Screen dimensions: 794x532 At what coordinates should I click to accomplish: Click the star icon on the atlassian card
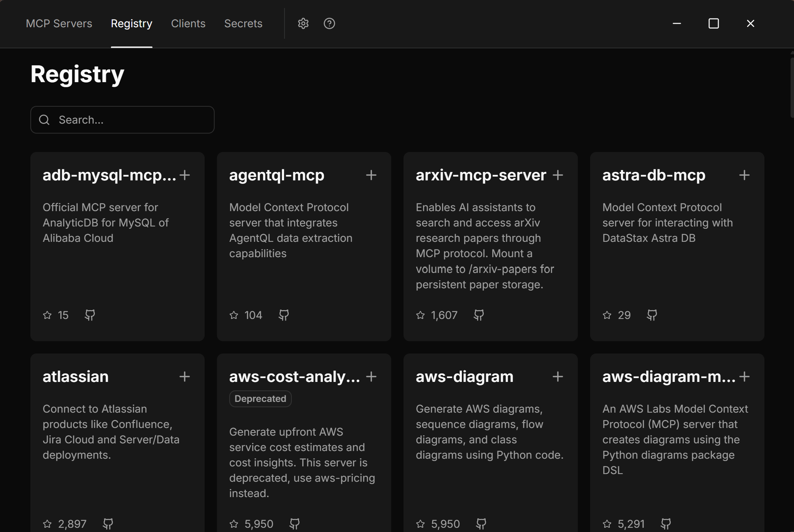coord(47,524)
